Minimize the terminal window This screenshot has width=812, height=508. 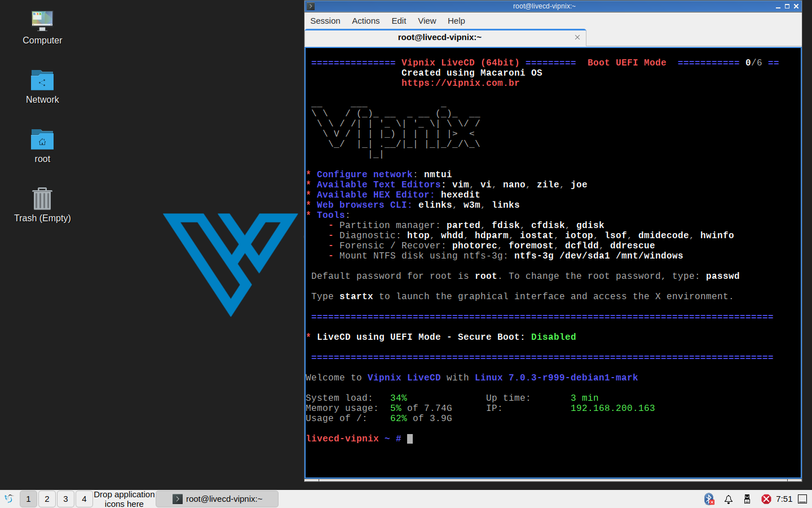pos(778,6)
